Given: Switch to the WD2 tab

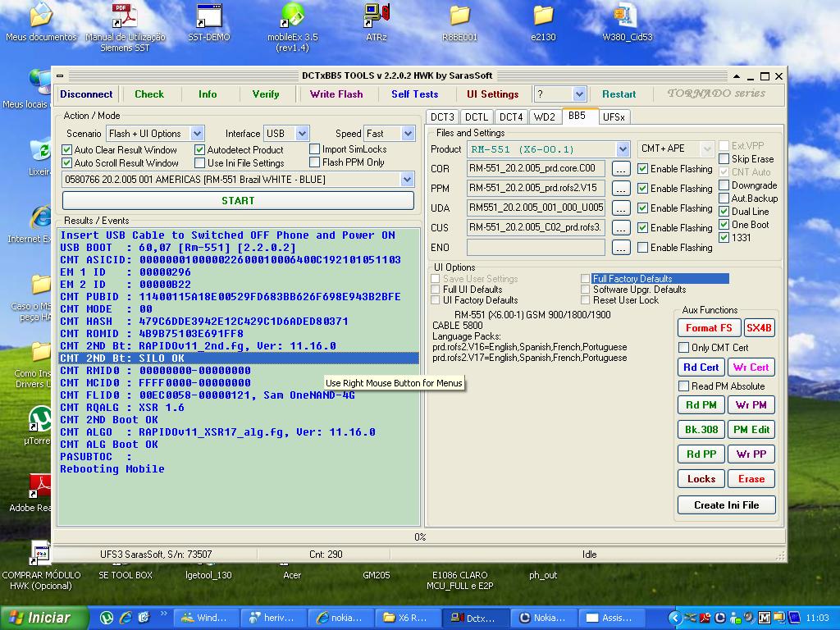Looking at the screenshot, I should pyautogui.click(x=545, y=116).
